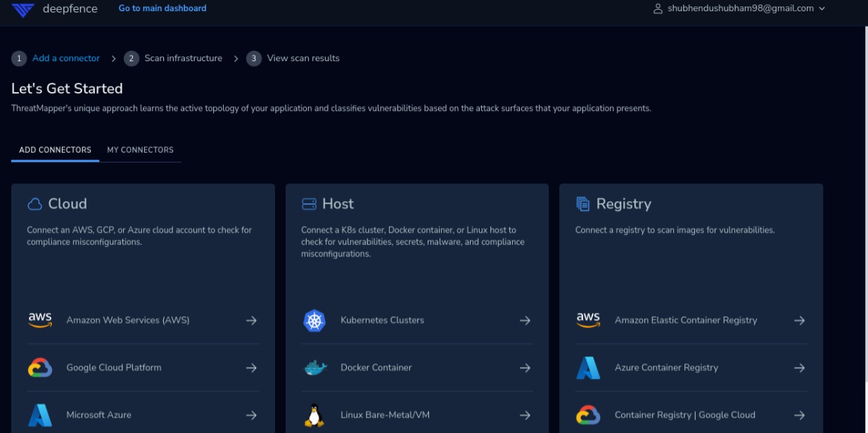The width and height of the screenshot is (868, 433).
Task: Switch to the MY CONNECTORS tab
Action: point(140,150)
